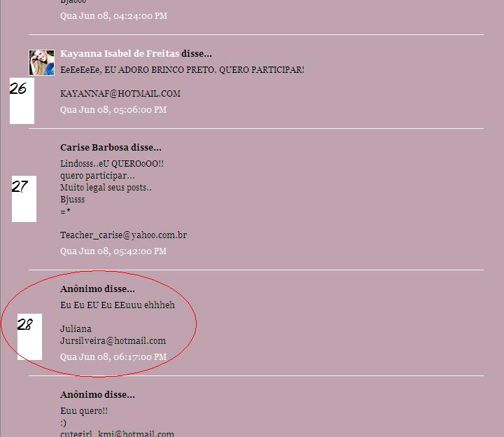Click the Euu quero!! comment text
The width and height of the screenshot is (504, 437).
pos(84,411)
